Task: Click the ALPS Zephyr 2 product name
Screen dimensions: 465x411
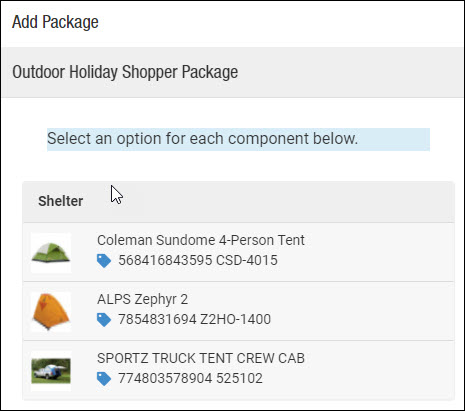Action: point(142,299)
